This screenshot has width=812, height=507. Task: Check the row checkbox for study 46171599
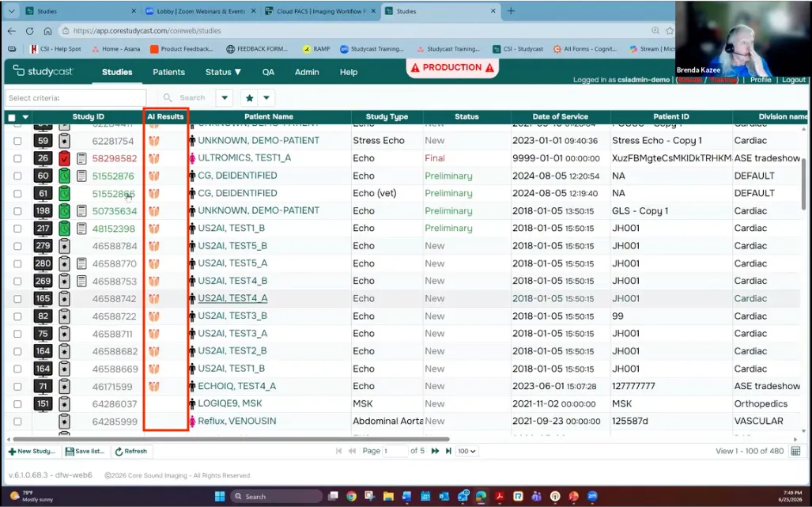(x=17, y=387)
